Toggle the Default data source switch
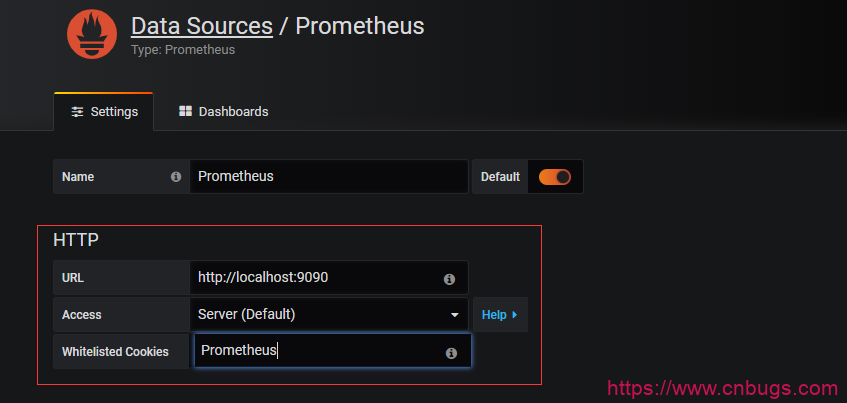 pos(554,177)
